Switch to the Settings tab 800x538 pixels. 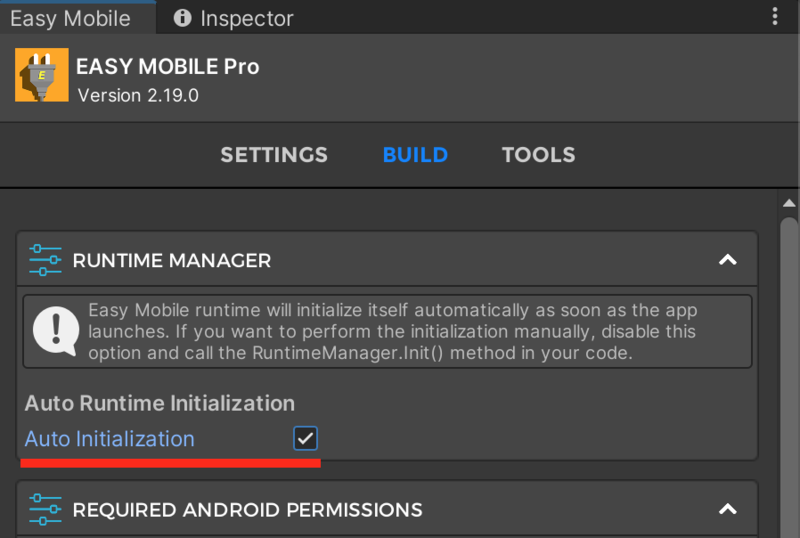274,155
